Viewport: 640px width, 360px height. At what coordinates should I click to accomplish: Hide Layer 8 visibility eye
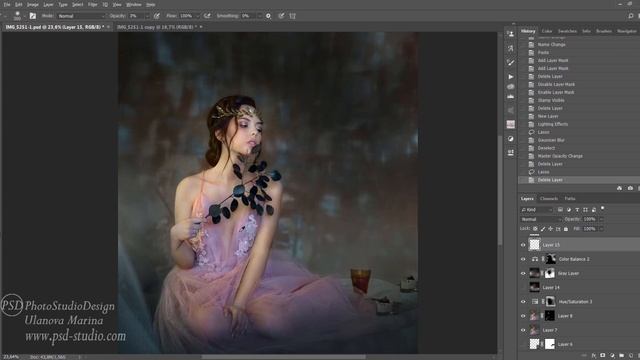(x=523, y=316)
